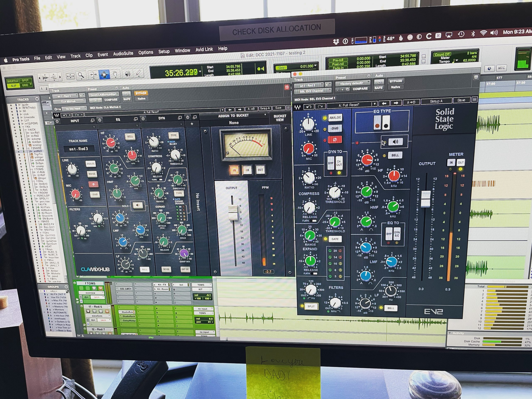
Task: Open no key input dropdown in CLA MixHub
Action: [x=74, y=109]
